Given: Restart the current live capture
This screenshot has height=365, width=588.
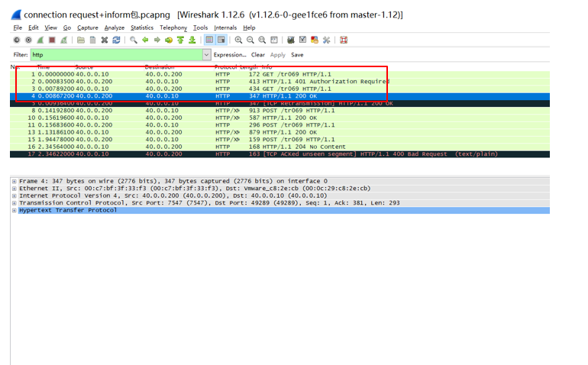Looking at the screenshot, I should pos(64,40).
